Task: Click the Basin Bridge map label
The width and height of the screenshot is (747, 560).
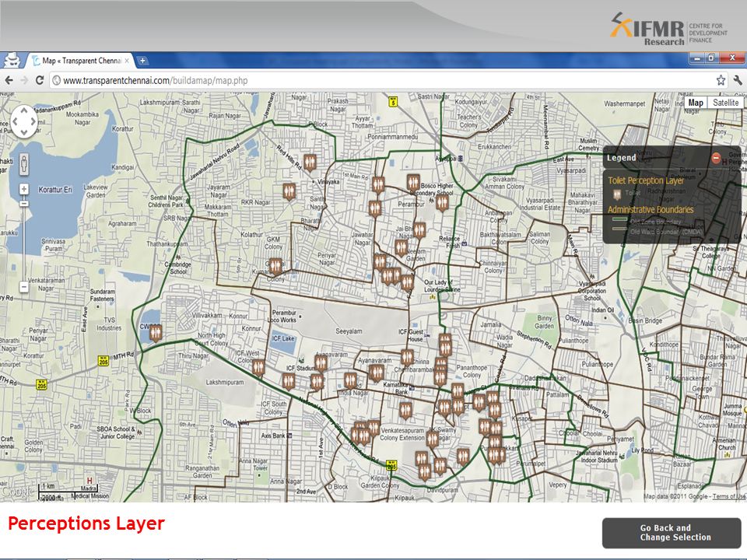Action: tap(645, 320)
